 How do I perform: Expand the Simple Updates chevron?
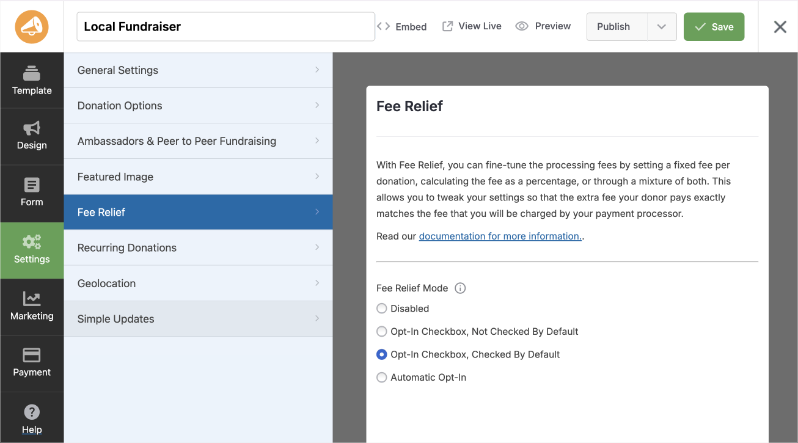click(x=317, y=318)
